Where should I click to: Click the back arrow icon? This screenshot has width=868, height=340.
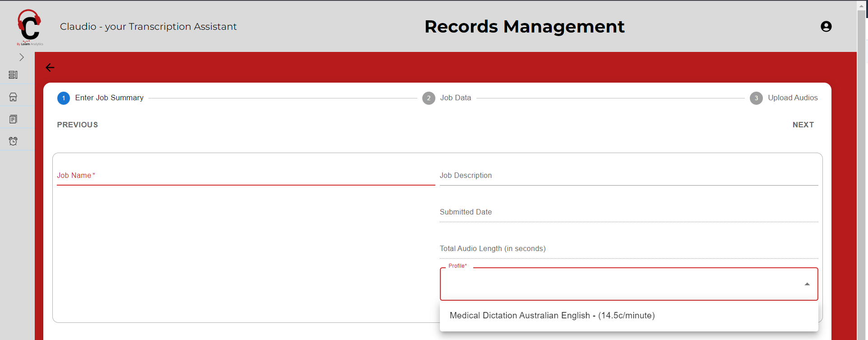[x=50, y=68]
